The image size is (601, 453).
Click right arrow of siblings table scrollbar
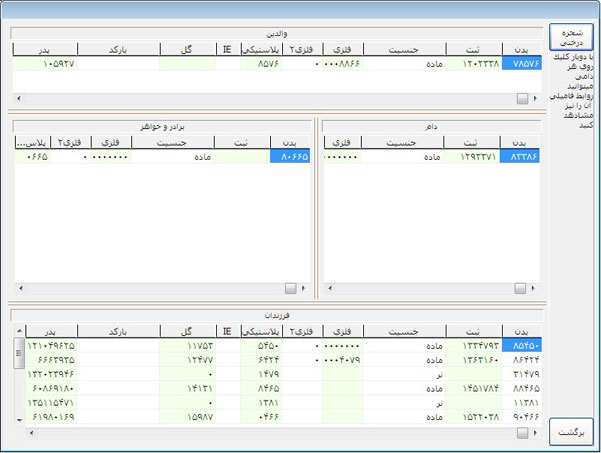coord(304,288)
